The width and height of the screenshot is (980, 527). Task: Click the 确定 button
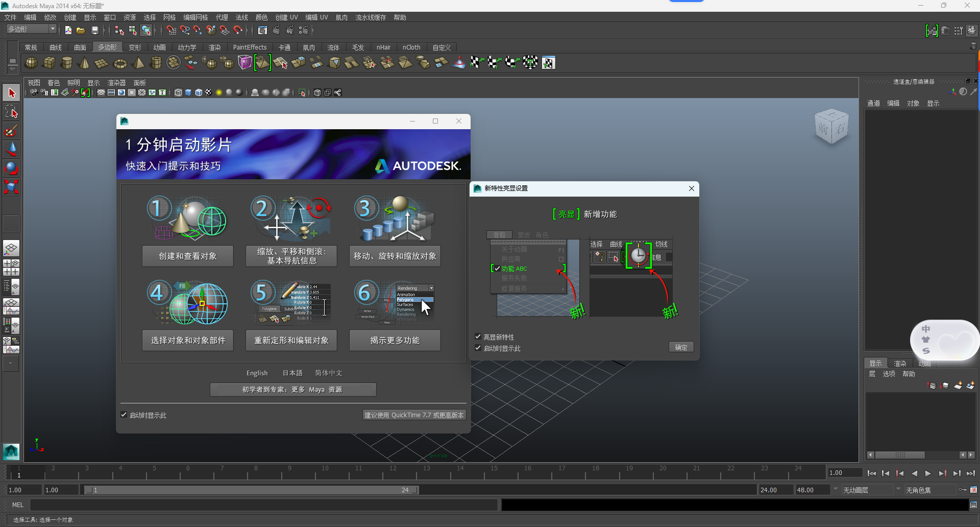click(x=681, y=347)
